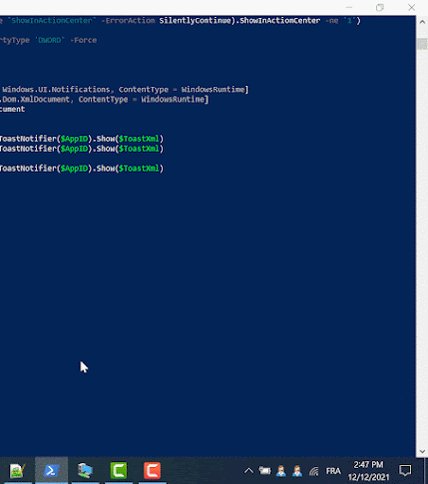This screenshot has width=428, height=484.
Task: Open the network signal tray icon
Action: [x=314, y=471]
